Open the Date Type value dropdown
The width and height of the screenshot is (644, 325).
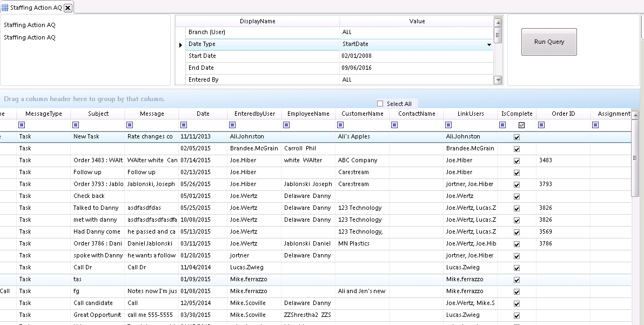click(x=489, y=44)
